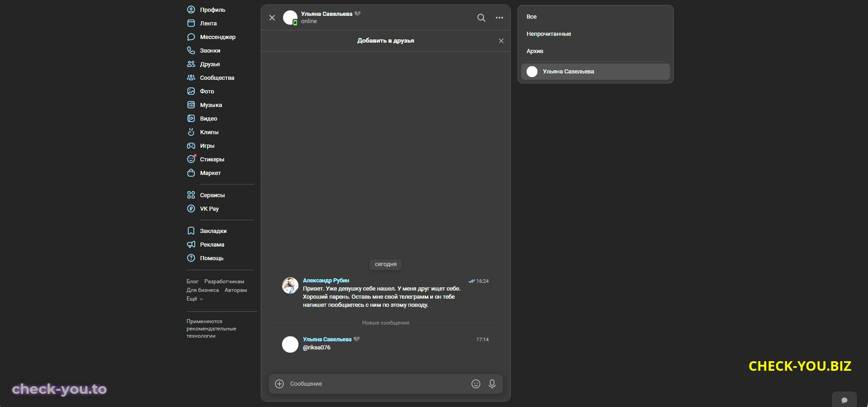Open the Архив folder filter
The height and width of the screenshot is (407, 868).
[x=535, y=51]
